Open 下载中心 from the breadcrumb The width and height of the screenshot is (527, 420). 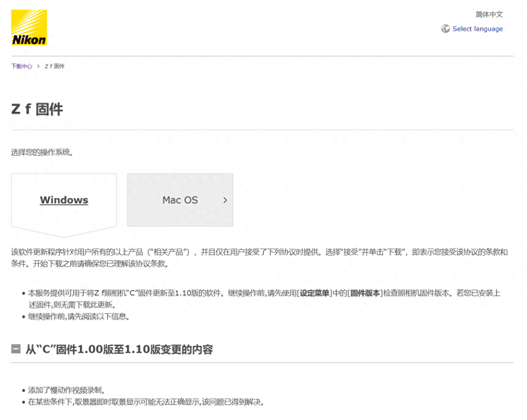[21, 66]
